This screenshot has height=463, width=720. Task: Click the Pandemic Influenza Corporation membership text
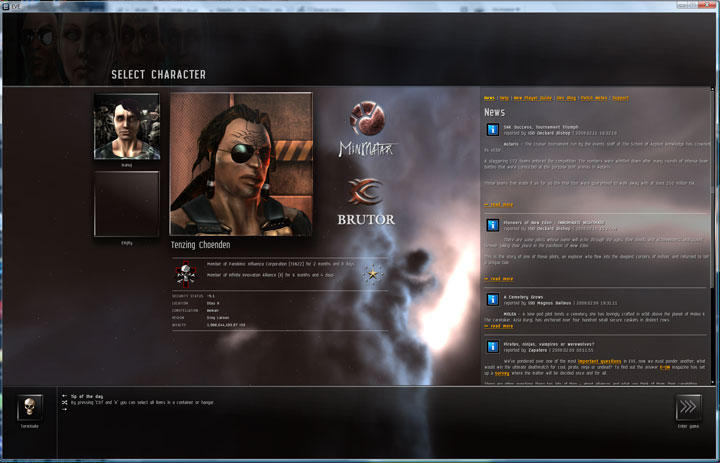point(281,264)
